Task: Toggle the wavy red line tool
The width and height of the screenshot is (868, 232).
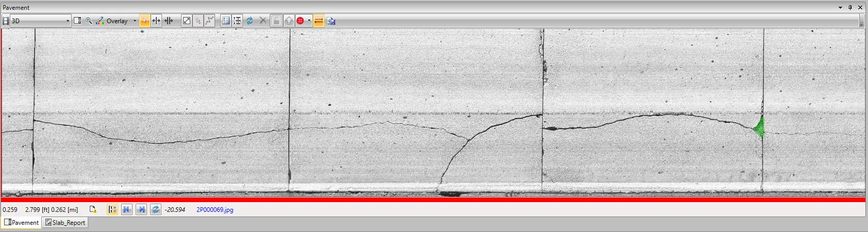Action: 198,21
